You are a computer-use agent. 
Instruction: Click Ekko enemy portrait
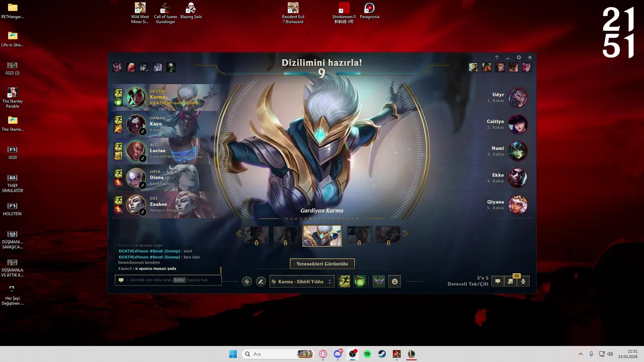(518, 177)
